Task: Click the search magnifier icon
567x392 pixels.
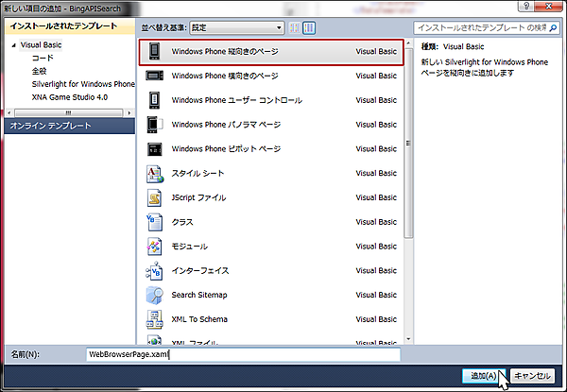Action: [x=553, y=27]
